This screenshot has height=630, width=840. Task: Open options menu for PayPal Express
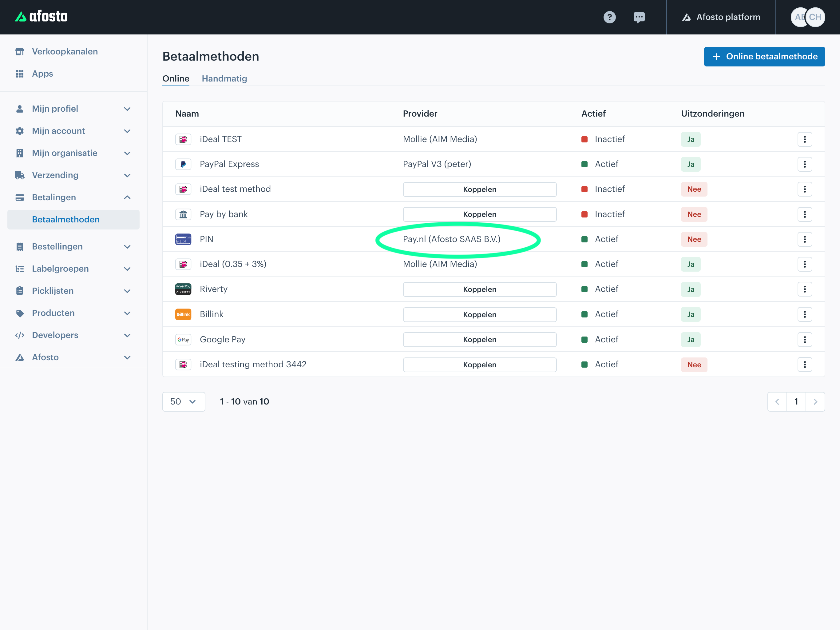[805, 164]
